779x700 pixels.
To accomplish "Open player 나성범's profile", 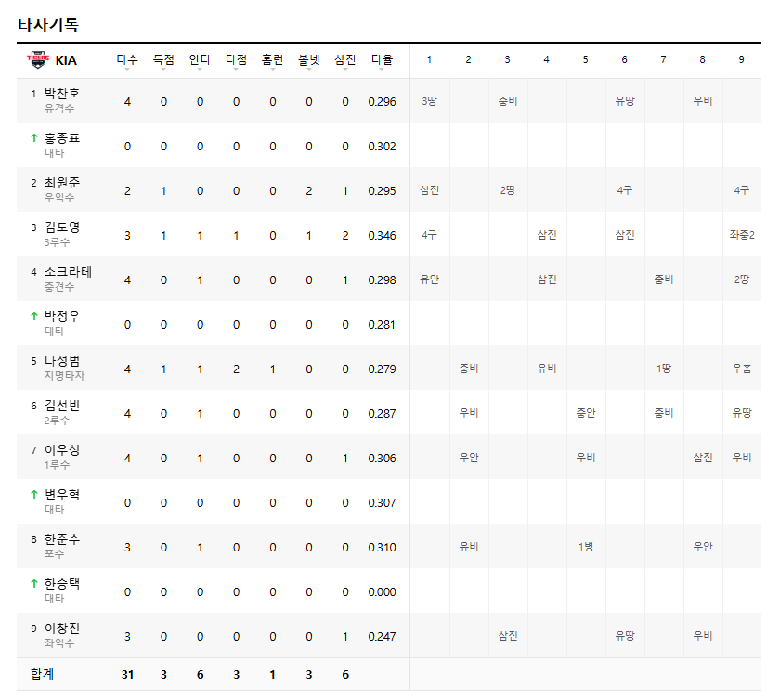I will coord(62,360).
